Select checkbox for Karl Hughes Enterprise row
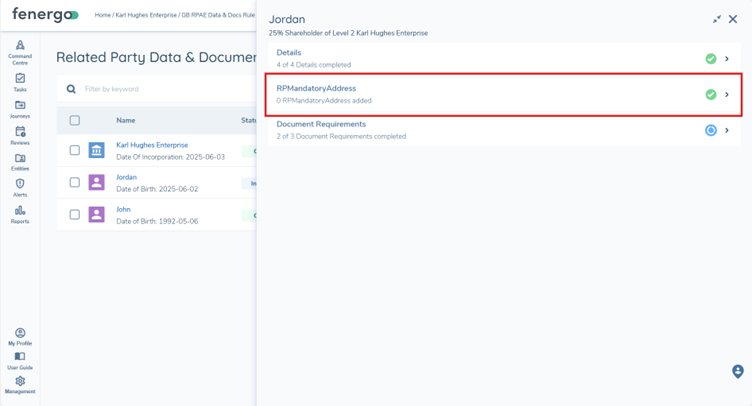 pos(75,151)
